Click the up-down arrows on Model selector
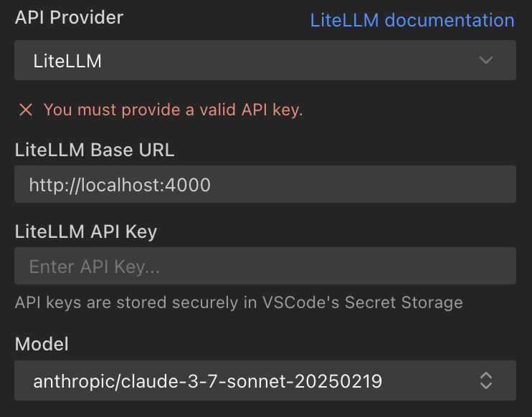Viewport: 532px width, 417px height. 486,380
